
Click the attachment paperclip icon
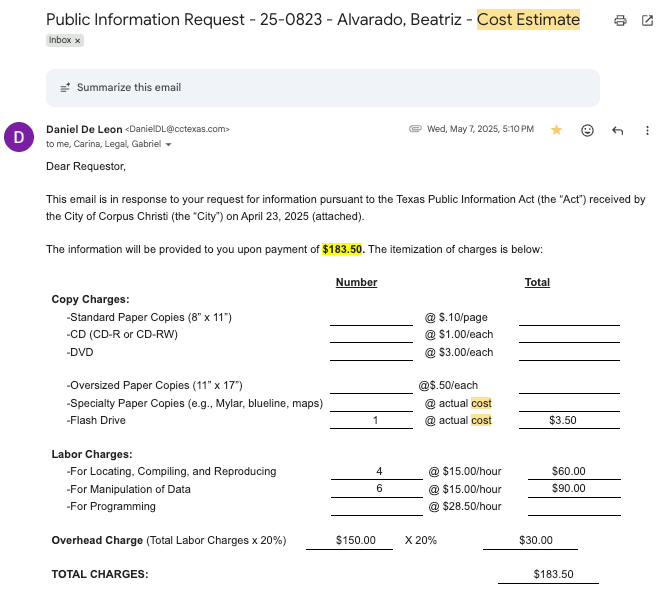point(415,129)
